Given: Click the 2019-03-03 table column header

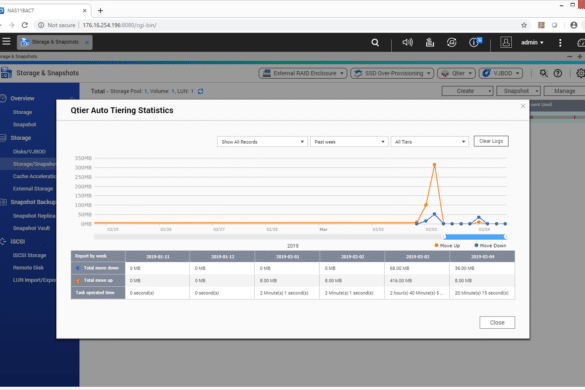Looking at the screenshot, I should pos(417,256).
